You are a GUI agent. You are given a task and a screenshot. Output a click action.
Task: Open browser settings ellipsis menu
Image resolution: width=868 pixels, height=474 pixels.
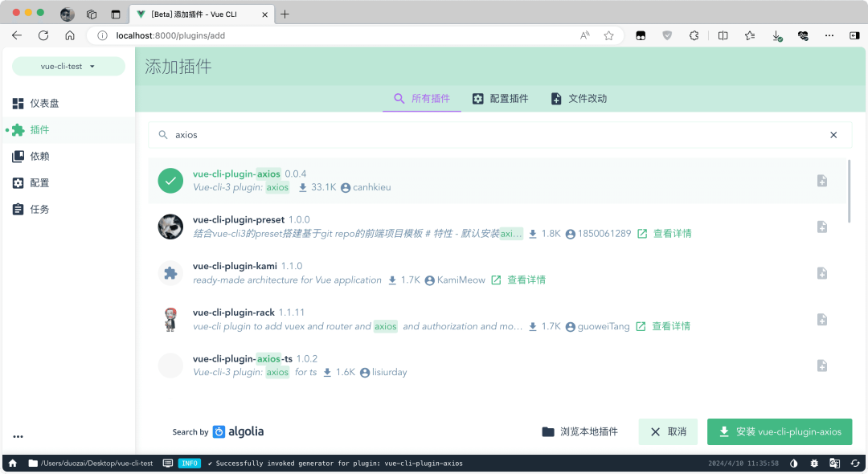click(x=829, y=35)
